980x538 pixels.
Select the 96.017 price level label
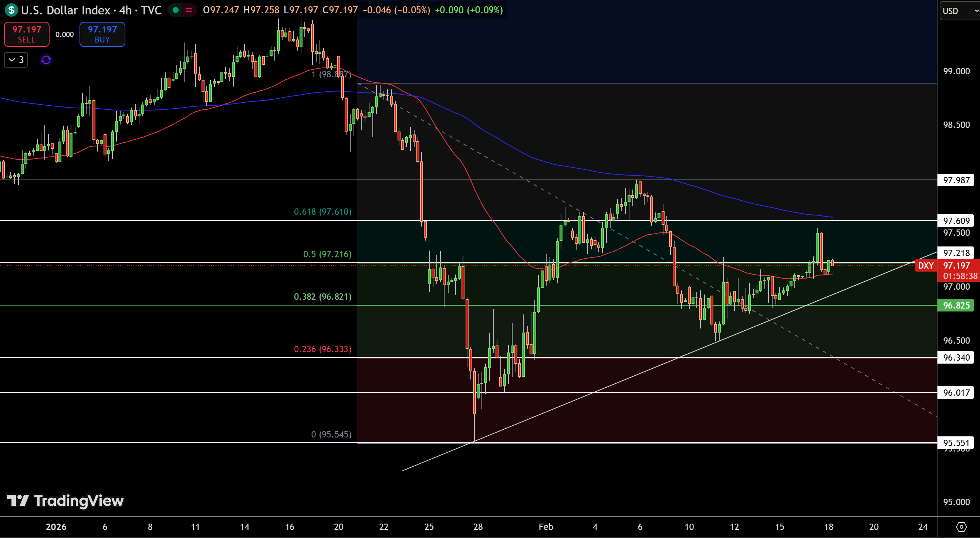[x=956, y=392]
